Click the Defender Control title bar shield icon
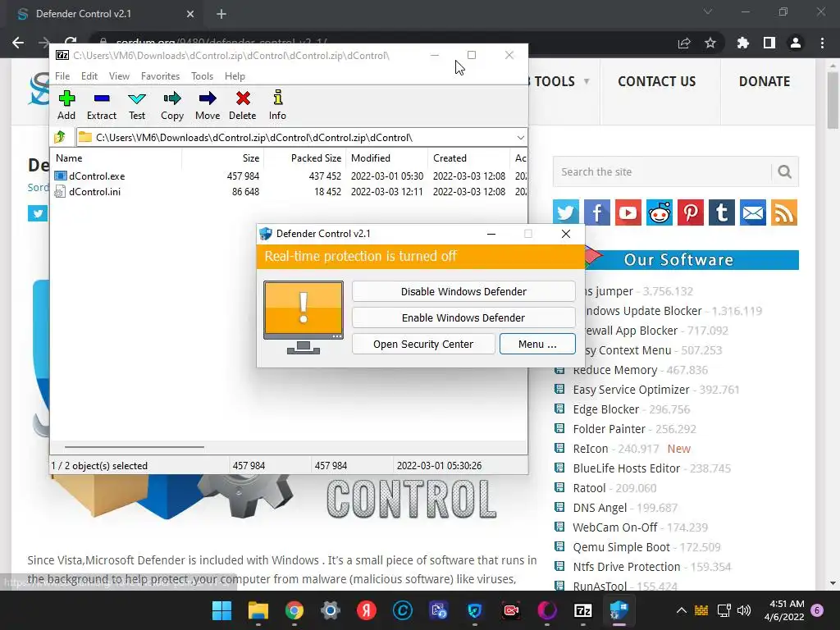The height and width of the screenshot is (630, 840). [x=266, y=234]
